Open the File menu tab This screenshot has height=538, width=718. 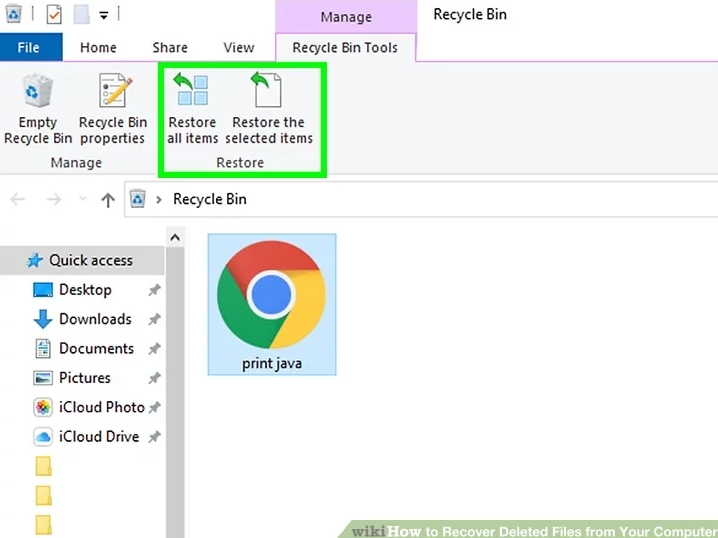29,47
